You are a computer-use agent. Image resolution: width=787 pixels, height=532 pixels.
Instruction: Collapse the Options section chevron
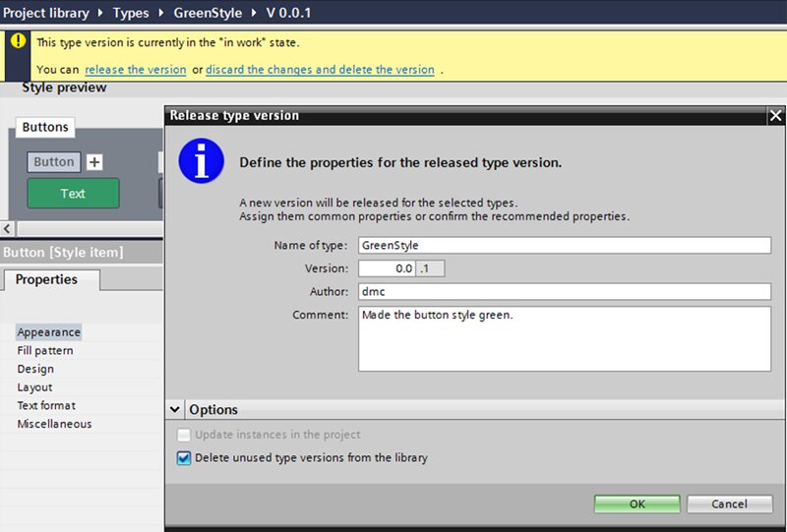(175, 409)
